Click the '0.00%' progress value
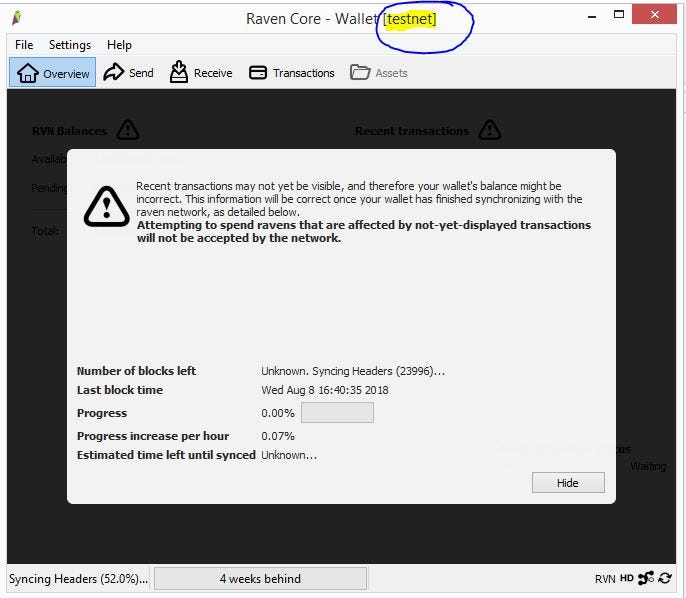This screenshot has height=598, width=686. click(278, 413)
